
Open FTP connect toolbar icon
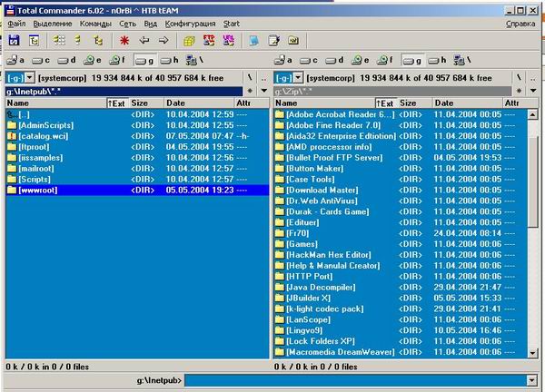click(209, 40)
